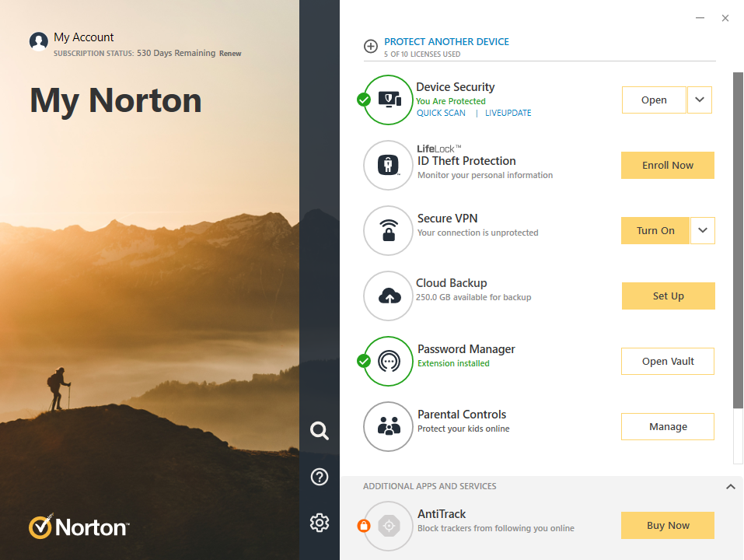Open search with the magnifying glass icon
The height and width of the screenshot is (560, 744).
320,431
